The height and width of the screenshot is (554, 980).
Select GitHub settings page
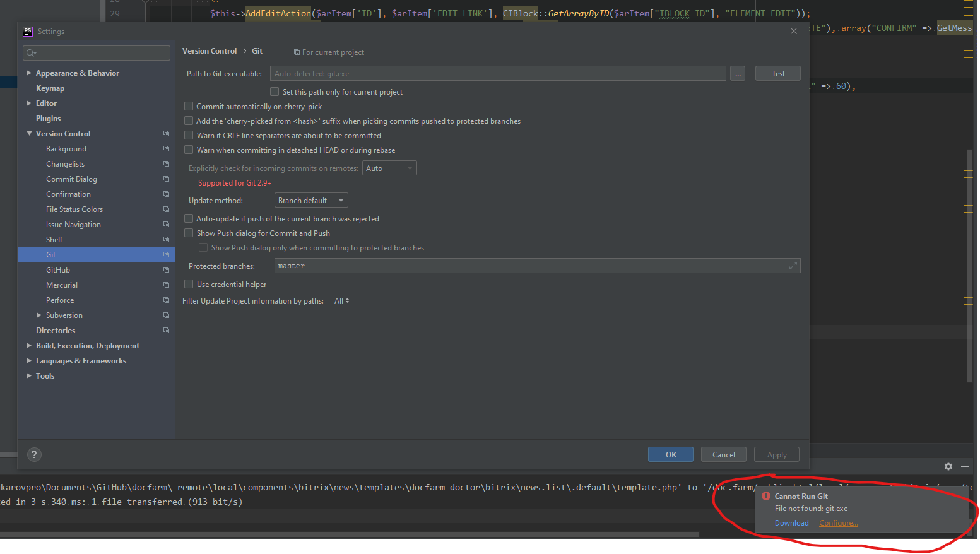tap(58, 270)
